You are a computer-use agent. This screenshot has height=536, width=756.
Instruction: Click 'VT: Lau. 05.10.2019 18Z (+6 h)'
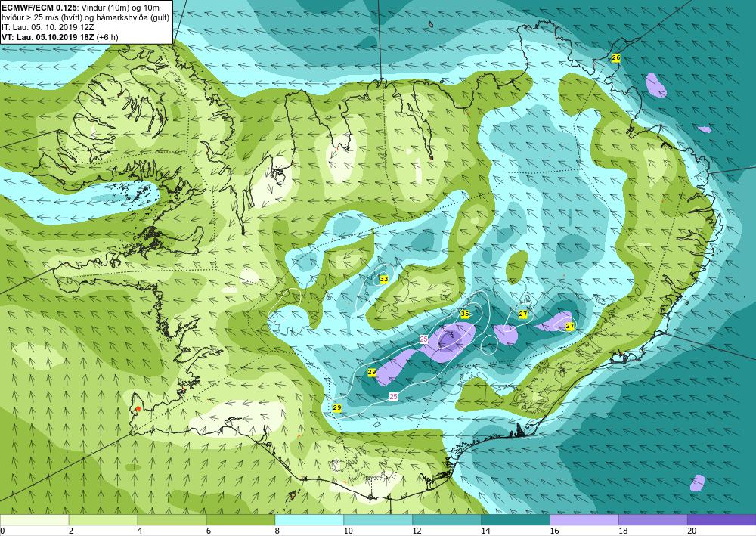pyautogui.click(x=60, y=37)
